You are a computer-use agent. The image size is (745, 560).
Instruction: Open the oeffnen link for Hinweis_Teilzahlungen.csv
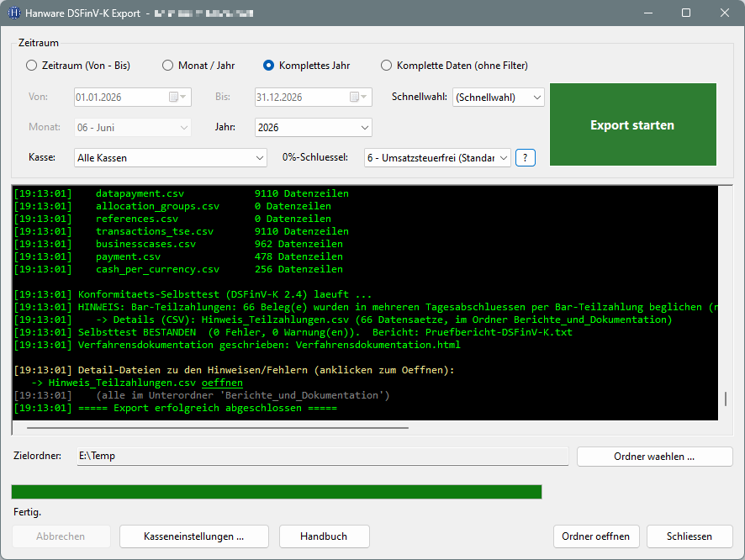222,383
